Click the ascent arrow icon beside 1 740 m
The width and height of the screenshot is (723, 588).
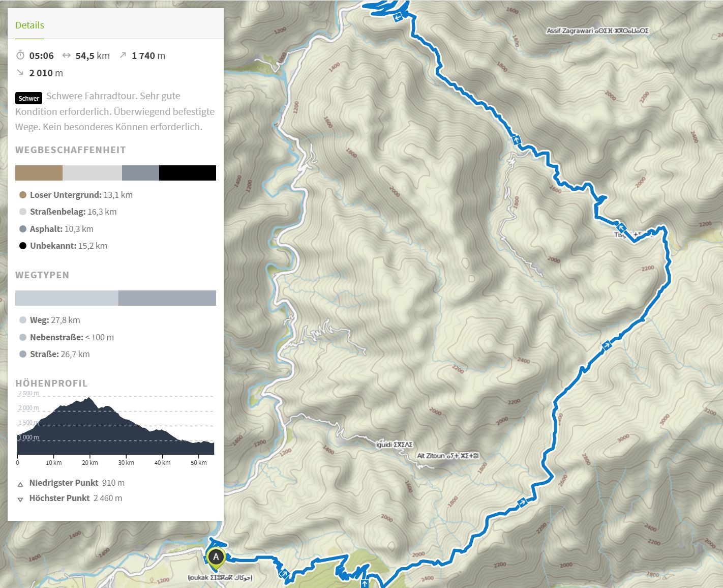pos(123,55)
